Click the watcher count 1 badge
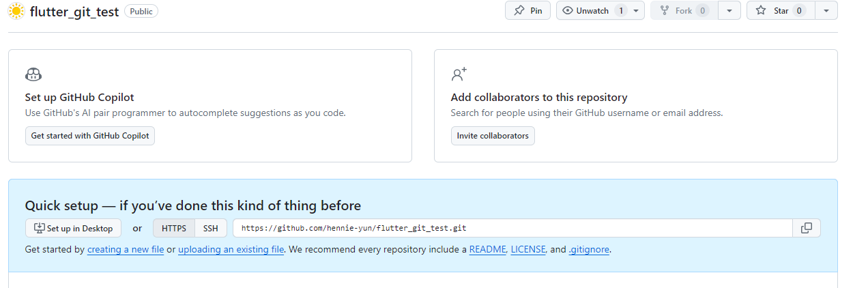The height and width of the screenshot is (288, 868). click(621, 10)
